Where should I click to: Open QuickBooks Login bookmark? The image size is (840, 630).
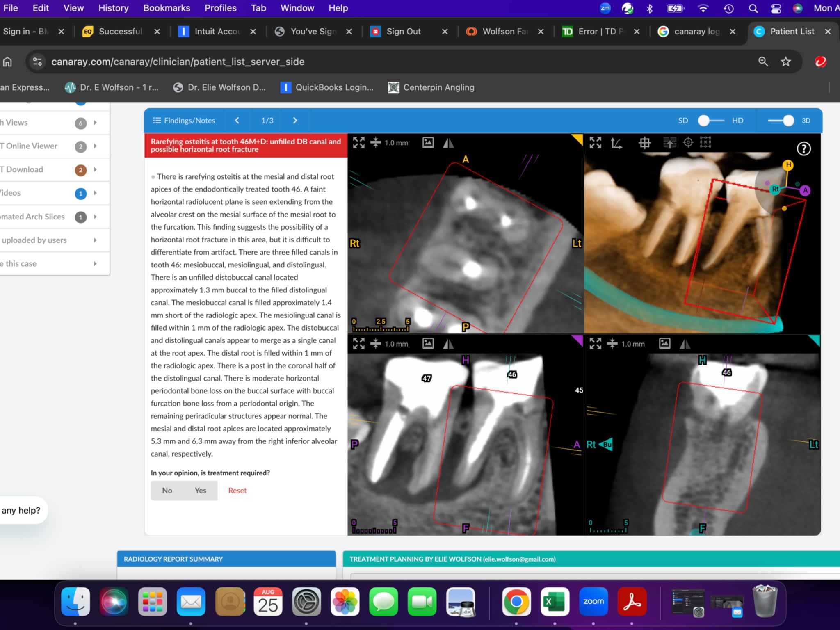(x=327, y=87)
